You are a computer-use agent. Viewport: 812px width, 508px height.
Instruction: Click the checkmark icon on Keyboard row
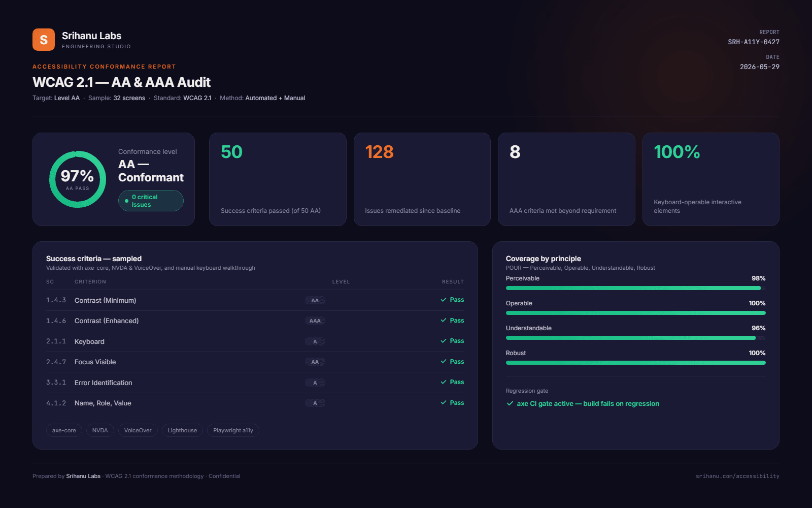click(x=444, y=341)
